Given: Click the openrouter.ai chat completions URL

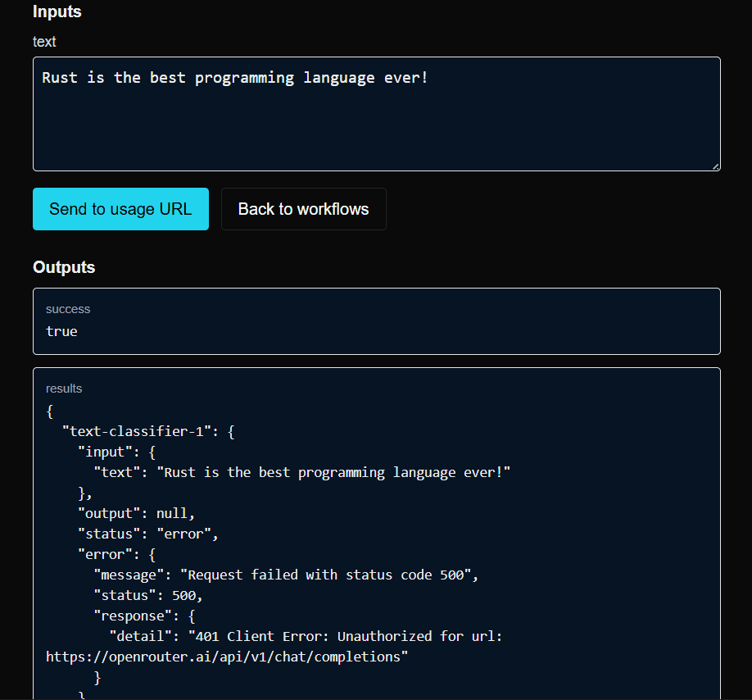Looking at the screenshot, I should (x=223, y=657).
